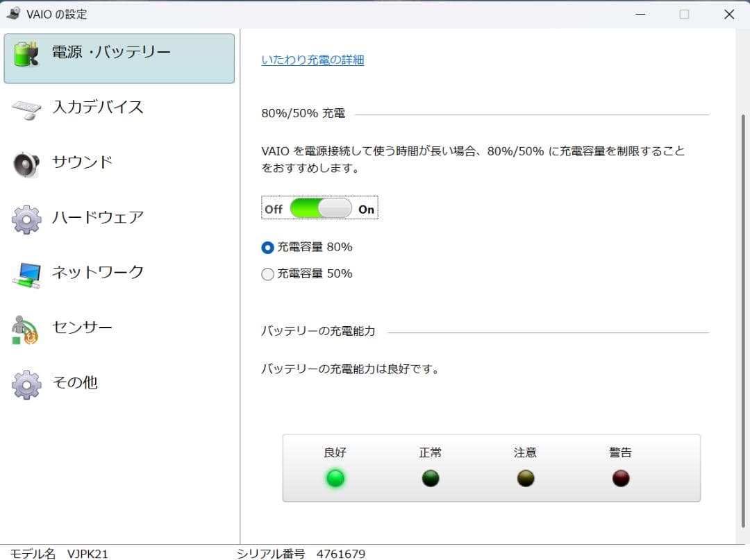Open the いたわり充電の詳細 link

312,60
